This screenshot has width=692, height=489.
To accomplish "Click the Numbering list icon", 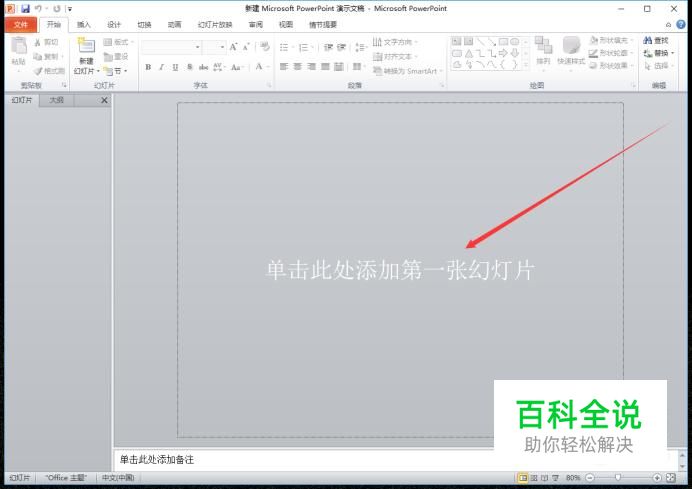I will pyautogui.click(x=303, y=47).
